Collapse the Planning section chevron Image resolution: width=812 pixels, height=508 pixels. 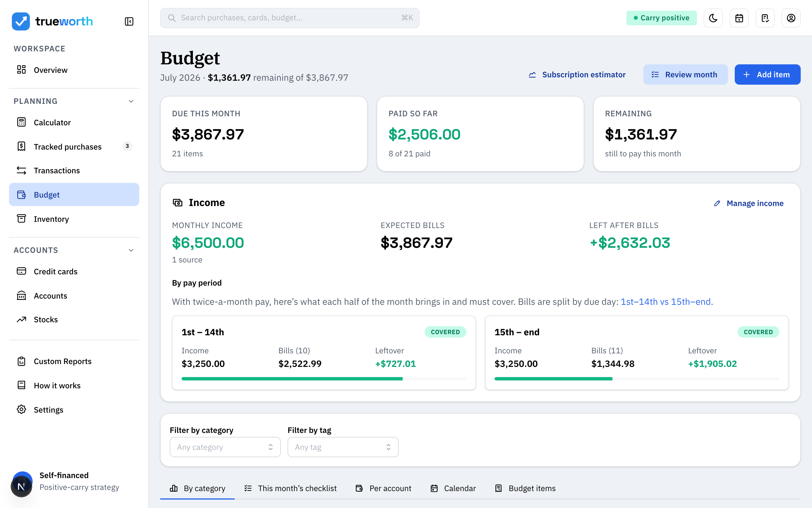[131, 101]
